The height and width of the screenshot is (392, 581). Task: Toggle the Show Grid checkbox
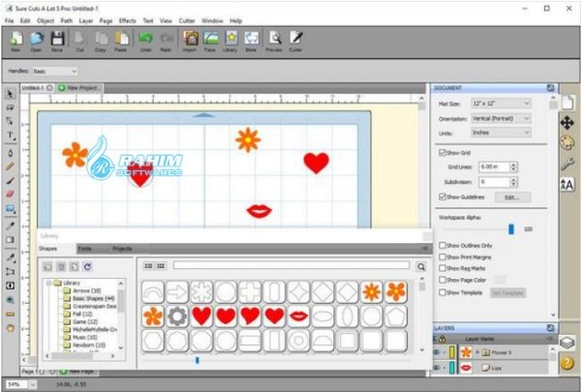pyautogui.click(x=443, y=152)
